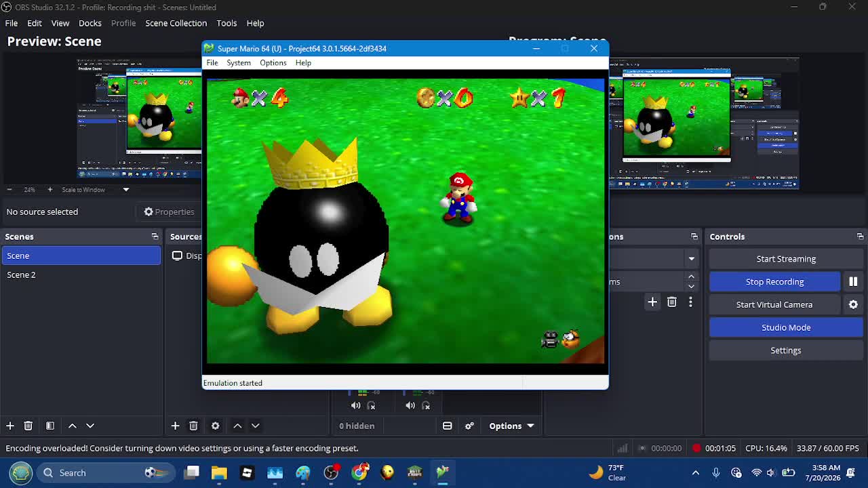
Task: Open Project64 Options menu
Action: coord(273,63)
